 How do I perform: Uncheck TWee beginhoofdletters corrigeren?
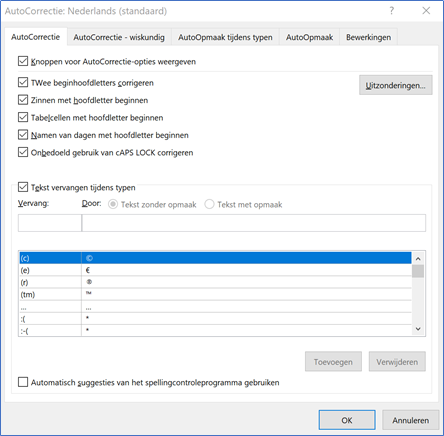[x=23, y=82]
